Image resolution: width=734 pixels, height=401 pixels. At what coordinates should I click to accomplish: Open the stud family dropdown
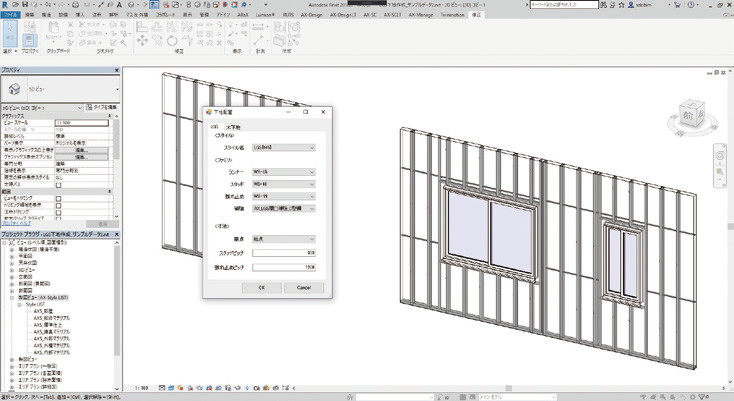(284, 184)
